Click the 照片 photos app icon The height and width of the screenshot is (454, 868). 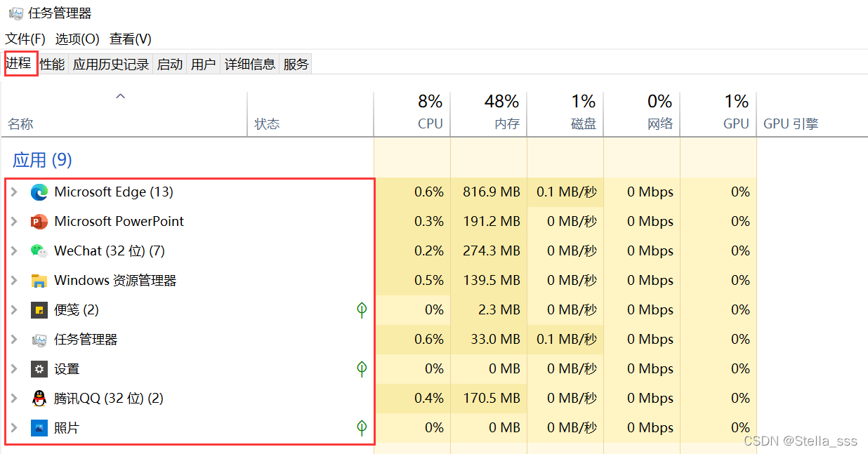pyautogui.click(x=39, y=428)
